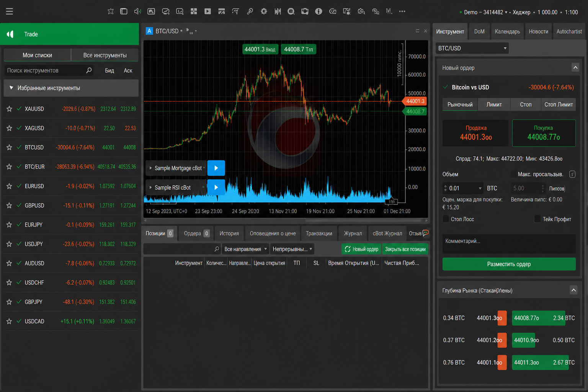Enable the Тейк Профит checkbox
Viewport: 588px width, 392px height.
click(x=537, y=219)
